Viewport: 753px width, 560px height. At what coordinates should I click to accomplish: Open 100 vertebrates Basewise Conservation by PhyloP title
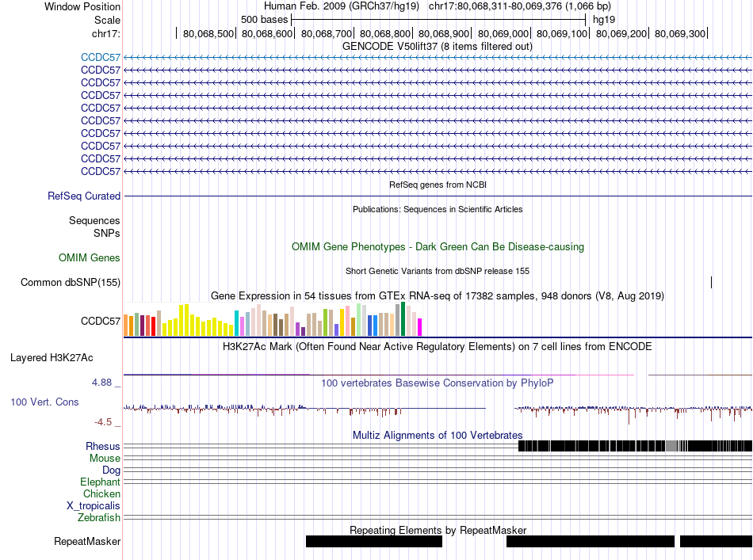point(438,383)
